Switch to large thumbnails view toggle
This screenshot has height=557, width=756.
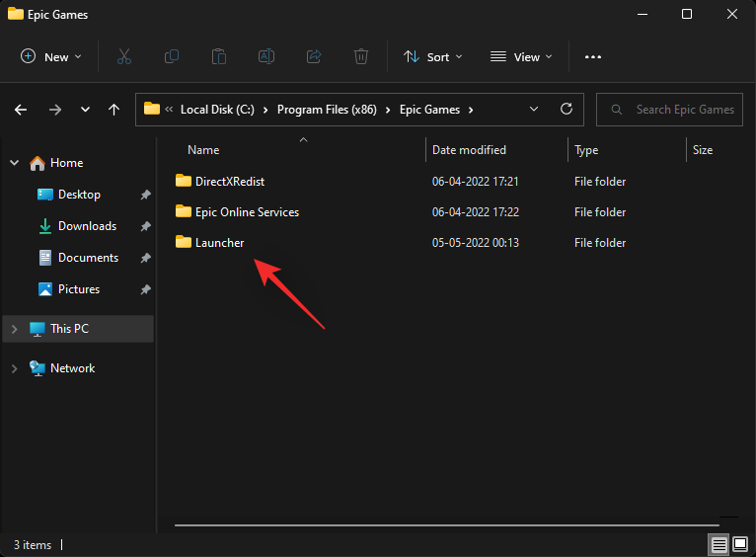739,544
